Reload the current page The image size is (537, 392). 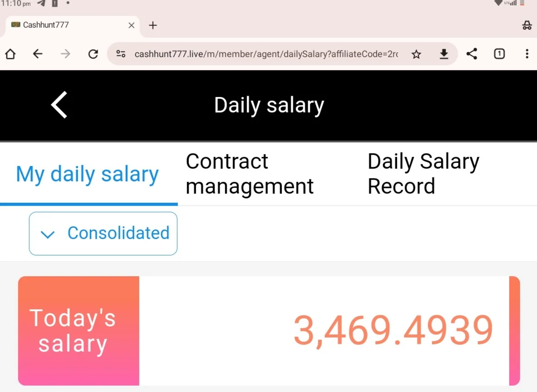(93, 54)
